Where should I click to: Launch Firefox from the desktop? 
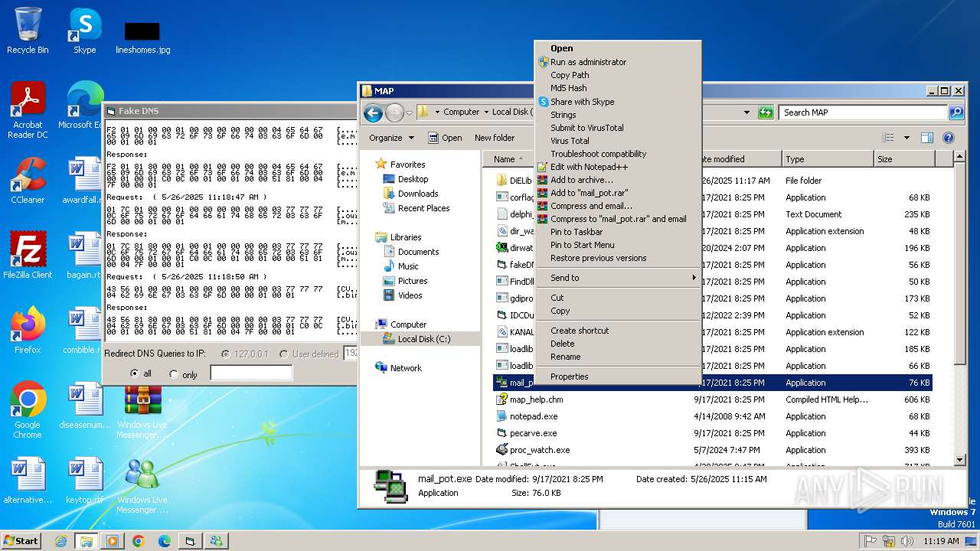click(x=28, y=331)
